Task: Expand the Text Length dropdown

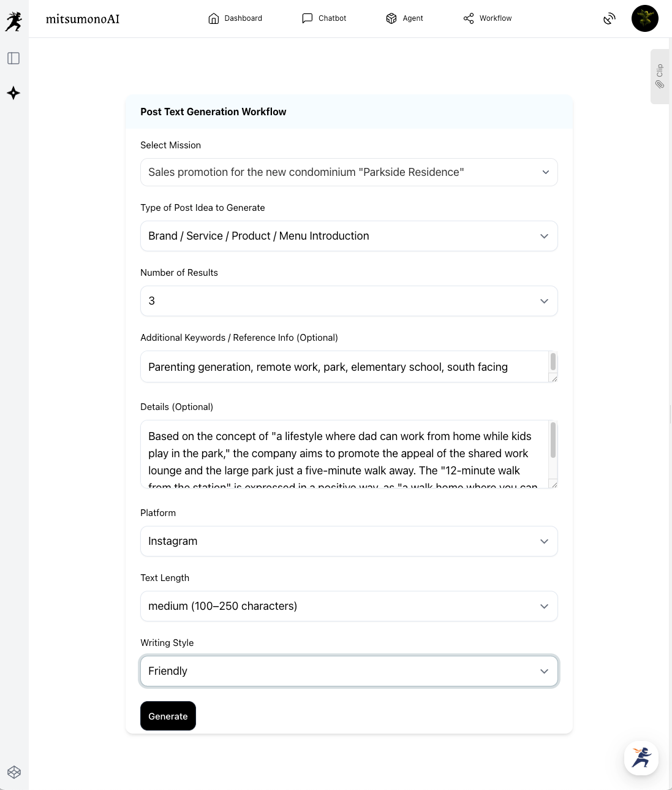Action: coord(349,606)
